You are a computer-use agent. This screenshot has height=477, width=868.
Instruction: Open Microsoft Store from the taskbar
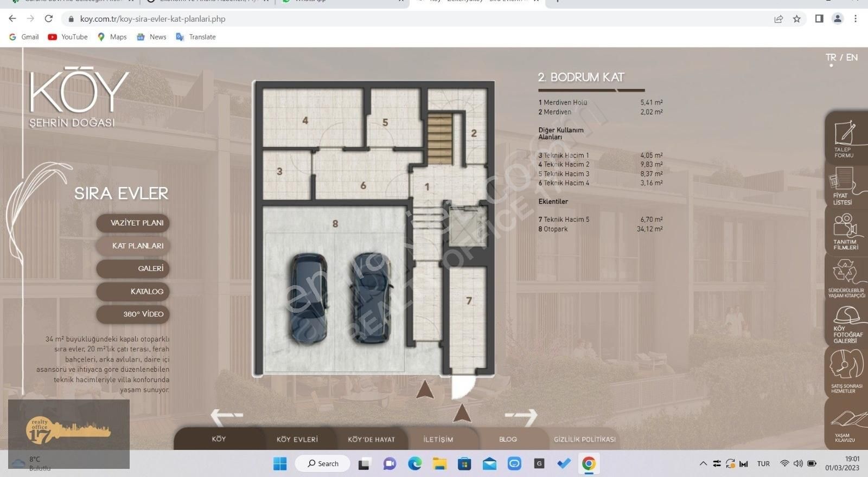(x=464, y=463)
